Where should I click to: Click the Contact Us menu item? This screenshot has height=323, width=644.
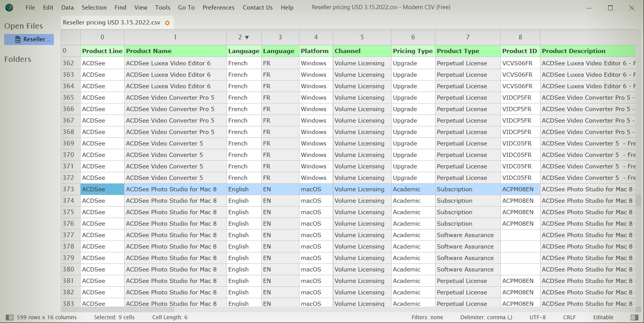(x=257, y=8)
